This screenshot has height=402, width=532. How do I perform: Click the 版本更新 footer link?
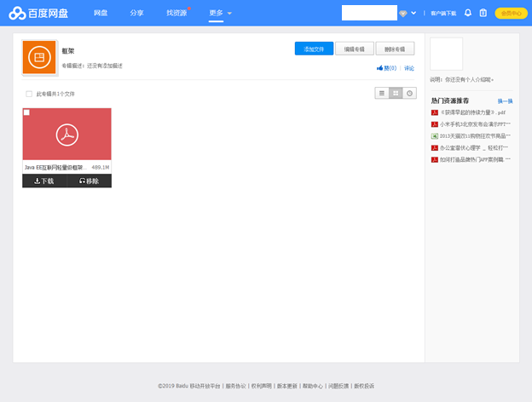click(287, 386)
